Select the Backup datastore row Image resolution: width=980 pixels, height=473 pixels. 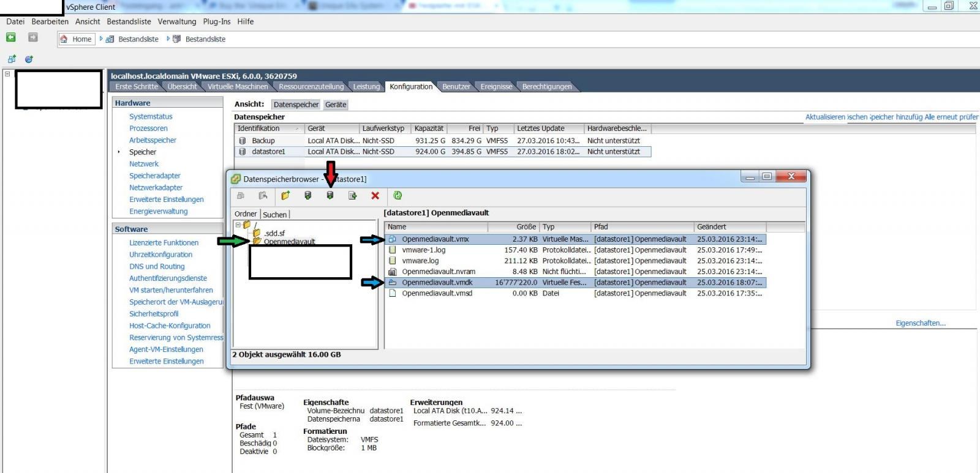pyautogui.click(x=443, y=141)
